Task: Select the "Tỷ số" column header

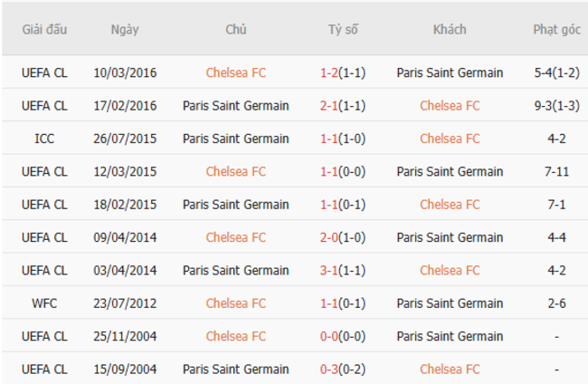Action: pyautogui.click(x=343, y=29)
